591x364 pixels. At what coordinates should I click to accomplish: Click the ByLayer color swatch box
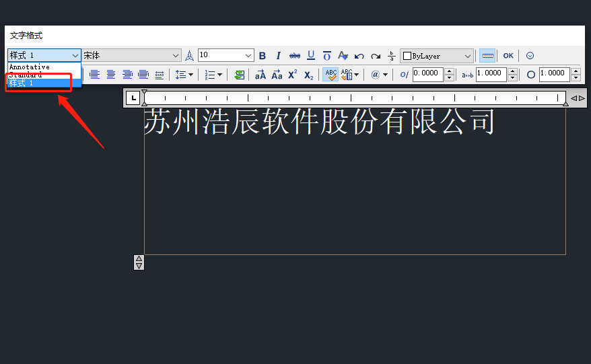pos(407,56)
